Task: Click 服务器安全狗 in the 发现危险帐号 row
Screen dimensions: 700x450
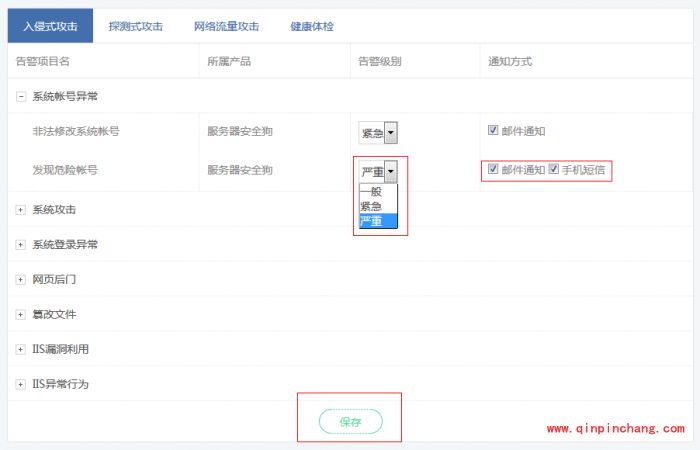Action: click(x=240, y=170)
